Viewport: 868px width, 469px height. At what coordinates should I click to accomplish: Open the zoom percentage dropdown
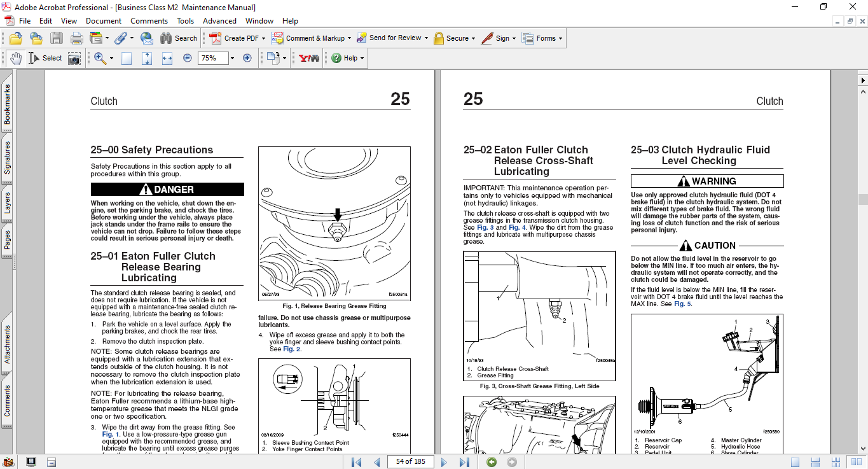[232, 58]
